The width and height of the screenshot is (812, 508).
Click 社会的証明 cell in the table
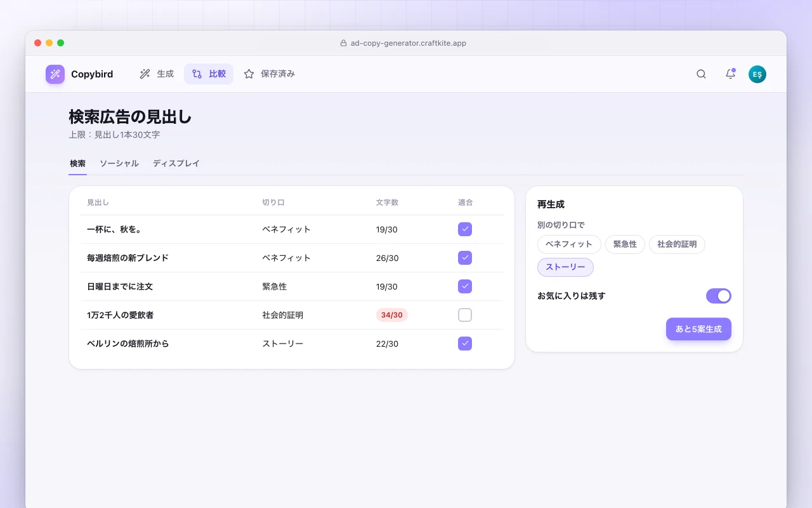(283, 315)
